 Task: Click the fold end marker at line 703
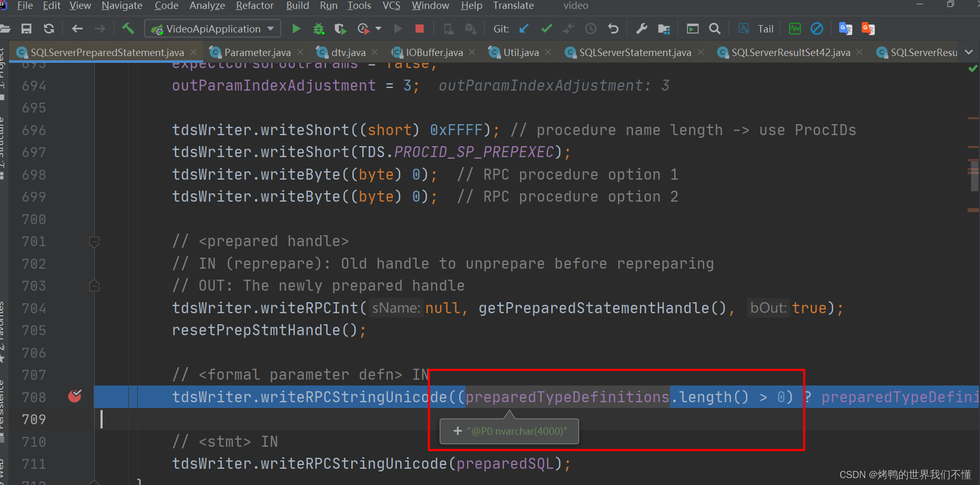click(94, 285)
